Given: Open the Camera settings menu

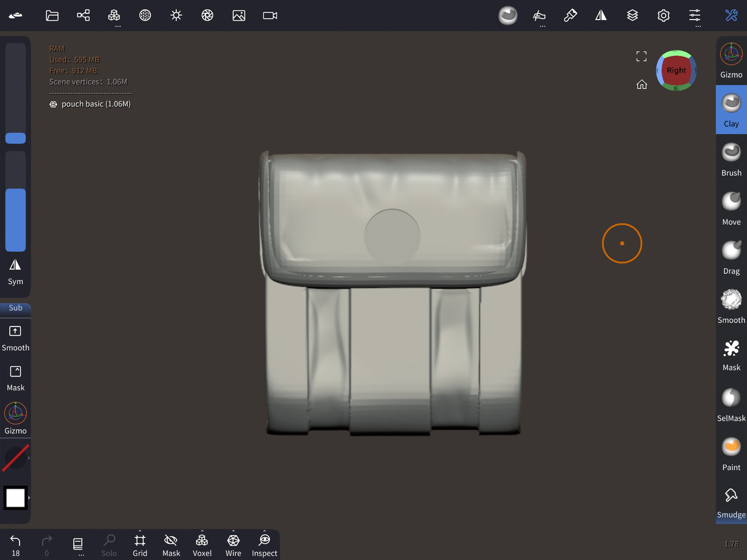Looking at the screenshot, I should coord(270,15).
